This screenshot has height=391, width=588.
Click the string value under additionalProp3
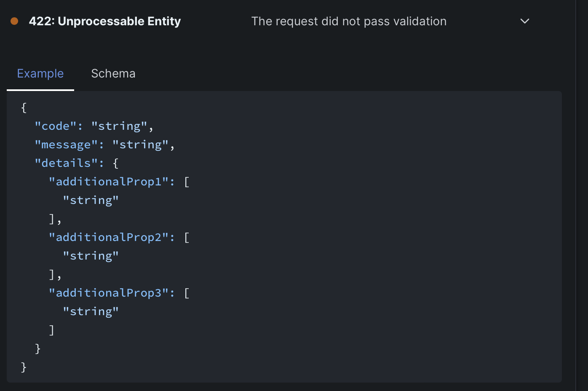pos(91,311)
